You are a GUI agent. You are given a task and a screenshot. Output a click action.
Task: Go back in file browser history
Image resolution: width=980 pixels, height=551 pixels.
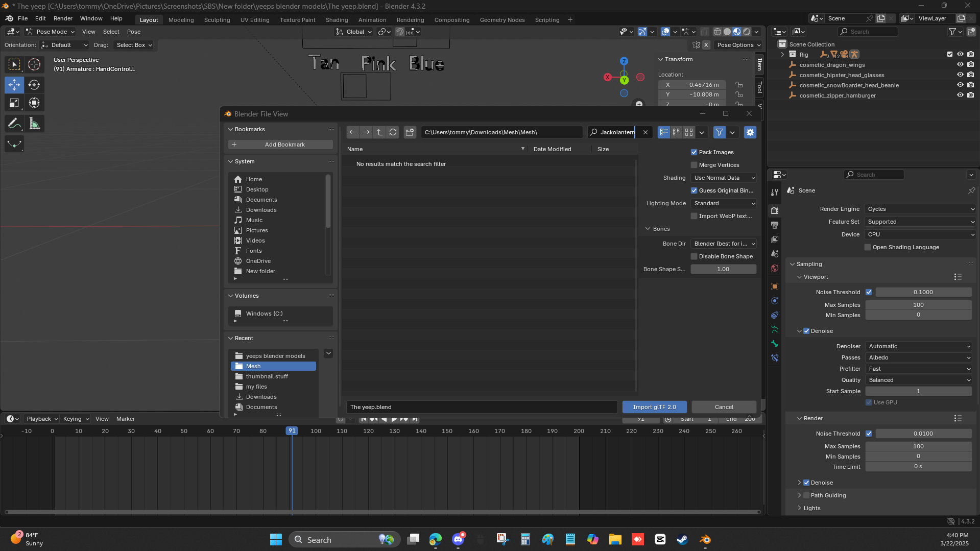click(353, 132)
